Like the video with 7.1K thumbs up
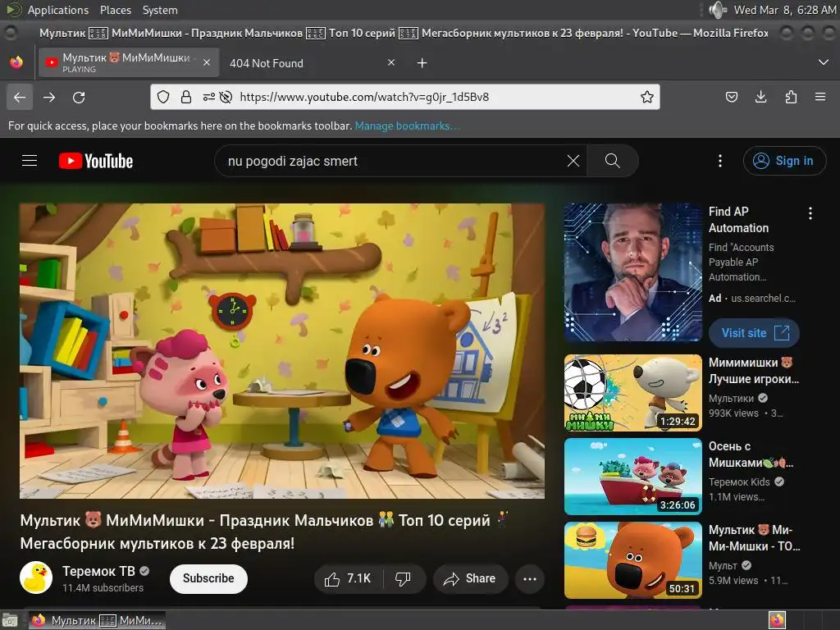The height and width of the screenshot is (630, 840). (x=348, y=578)
